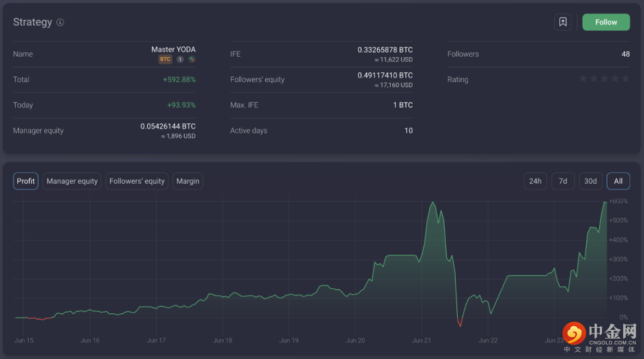
Task: Show the Manager equity chart
Action: point(72,181)
